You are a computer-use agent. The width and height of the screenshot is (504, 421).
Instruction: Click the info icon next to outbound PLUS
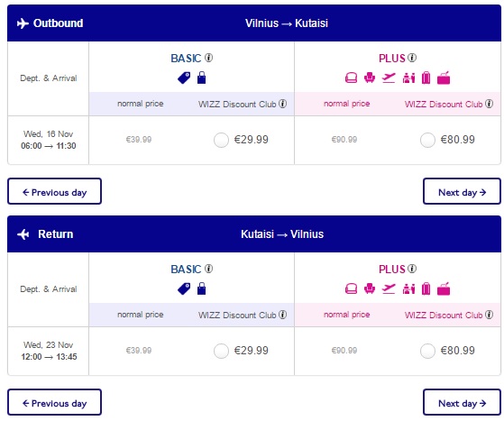tap(412, 58)
